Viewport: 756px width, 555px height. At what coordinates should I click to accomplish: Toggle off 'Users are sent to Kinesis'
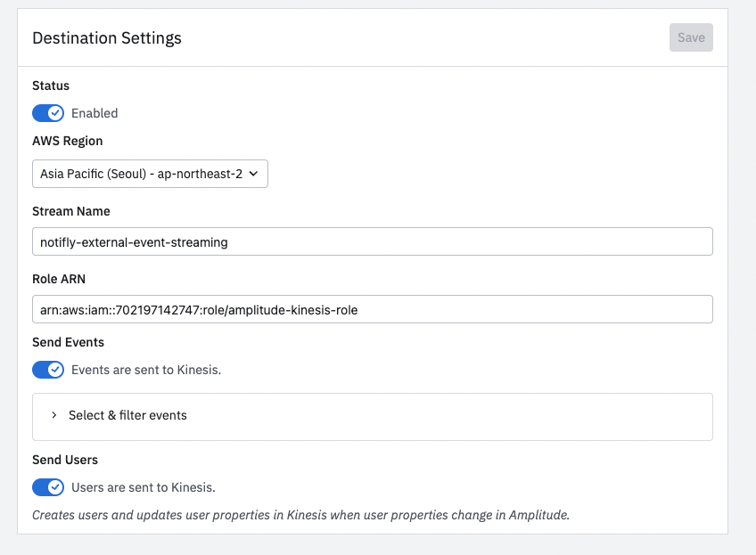coord(48,487)
